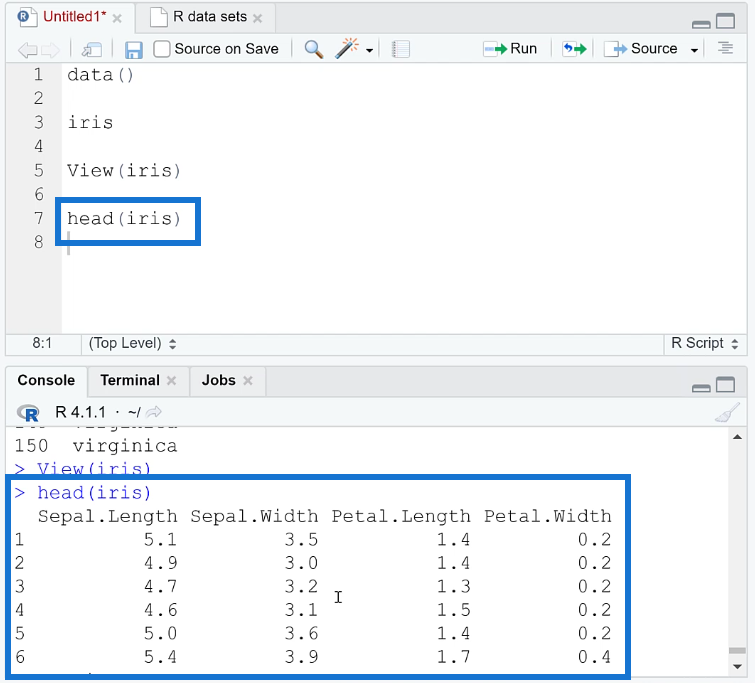
Task: Click the console scrollbar down arrow
Action: [737, 667]
